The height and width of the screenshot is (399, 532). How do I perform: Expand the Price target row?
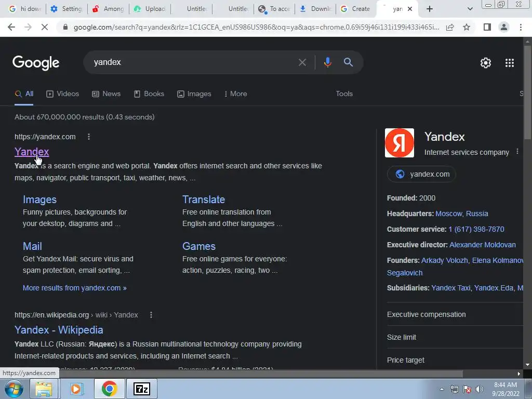455,360
